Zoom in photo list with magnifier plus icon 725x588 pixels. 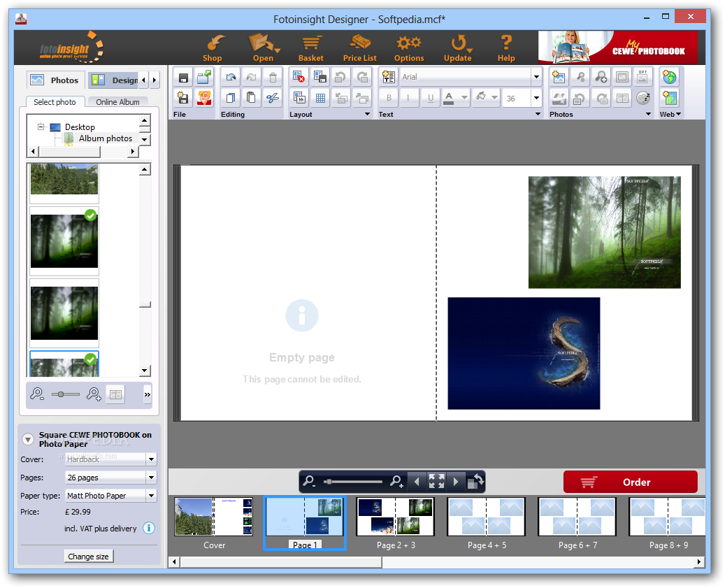[94, 394]
